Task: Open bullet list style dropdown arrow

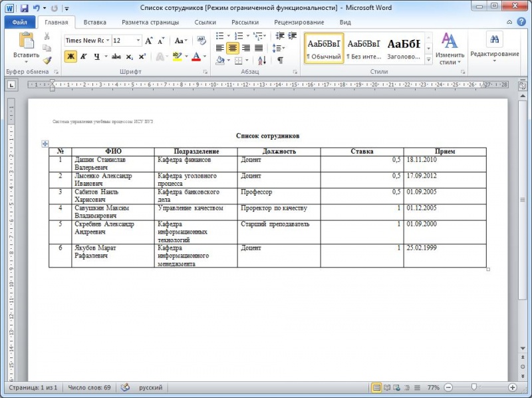Action: pyautogui.click(x=228, y=36)
